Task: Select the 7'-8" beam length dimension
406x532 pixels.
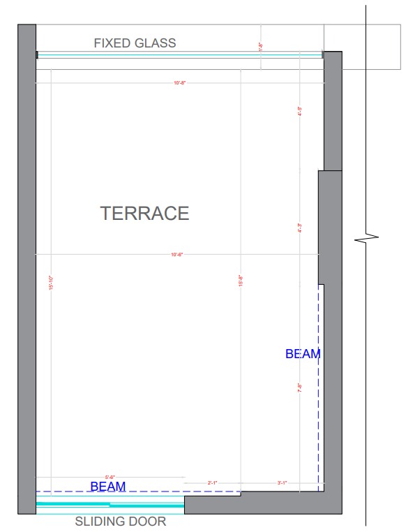Action: click(299, 387)
